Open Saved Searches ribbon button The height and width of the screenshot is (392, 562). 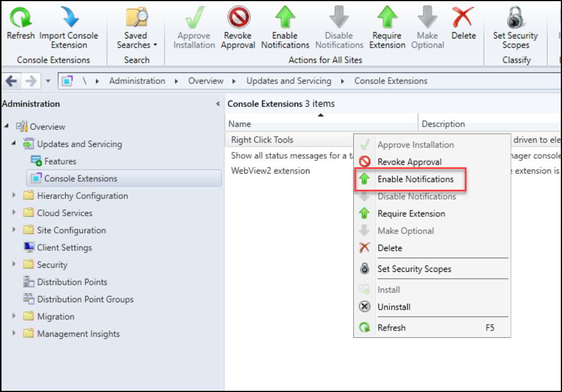(x=136, y=27)
